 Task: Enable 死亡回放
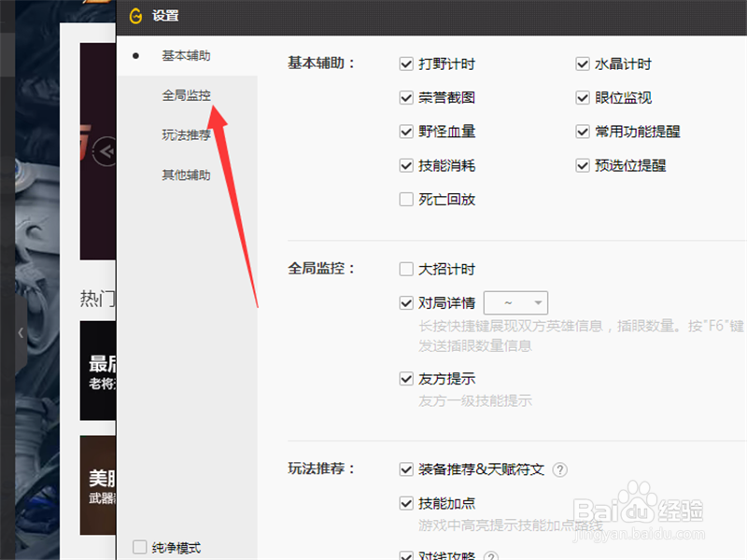[406, 199]
